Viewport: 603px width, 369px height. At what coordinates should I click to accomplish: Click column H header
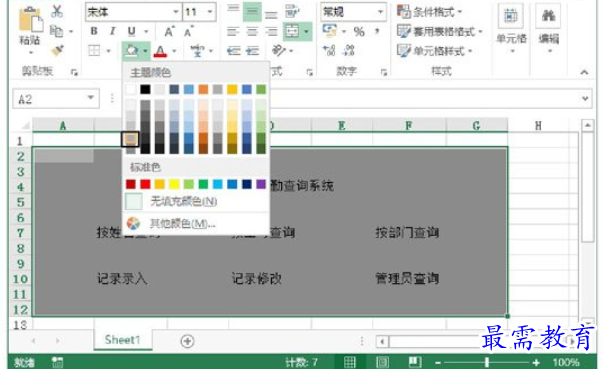538,125
